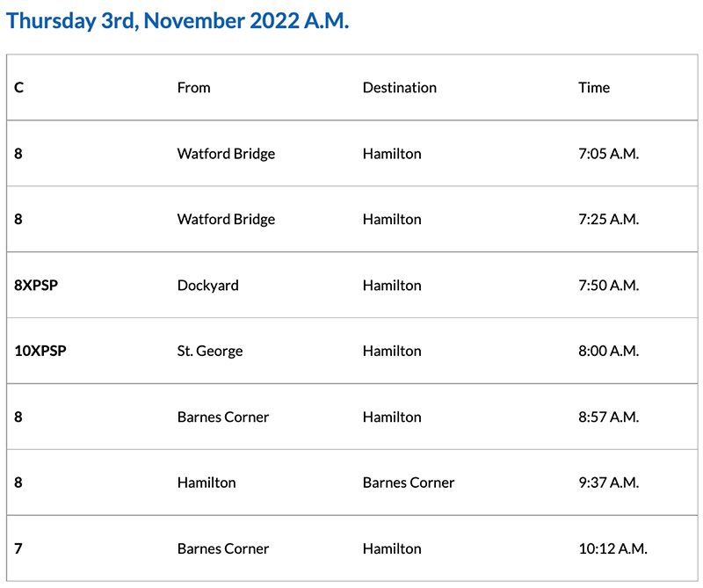Click the "C" column header
Screen dimensions: 703x588
[x=19, y=87]
